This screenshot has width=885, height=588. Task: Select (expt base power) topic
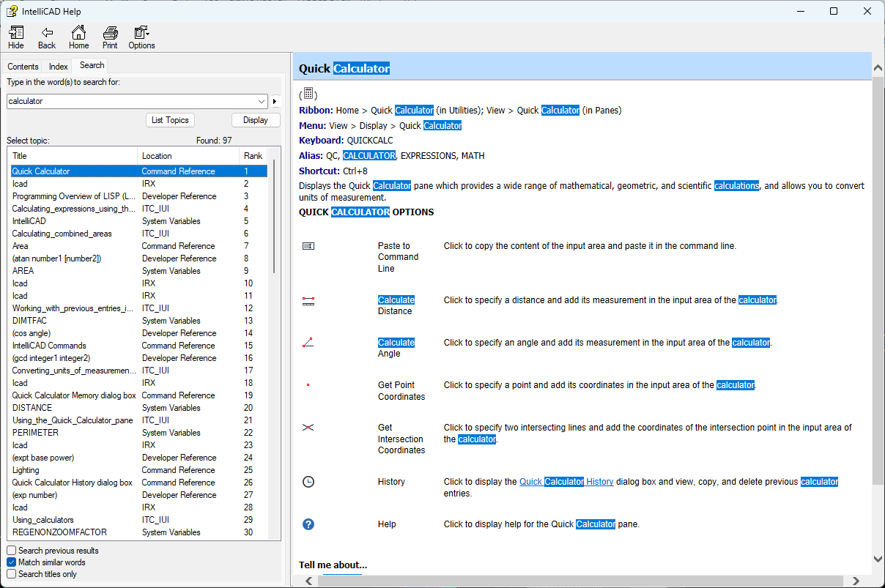coord(138,458)
